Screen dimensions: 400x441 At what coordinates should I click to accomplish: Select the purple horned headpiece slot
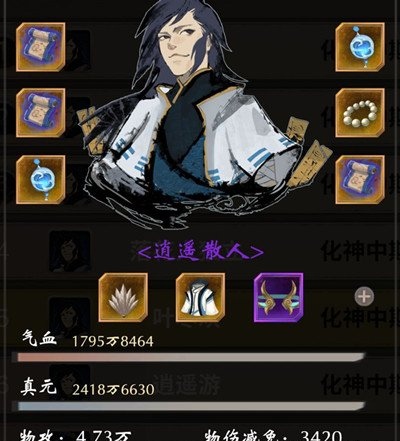point(278,297)
